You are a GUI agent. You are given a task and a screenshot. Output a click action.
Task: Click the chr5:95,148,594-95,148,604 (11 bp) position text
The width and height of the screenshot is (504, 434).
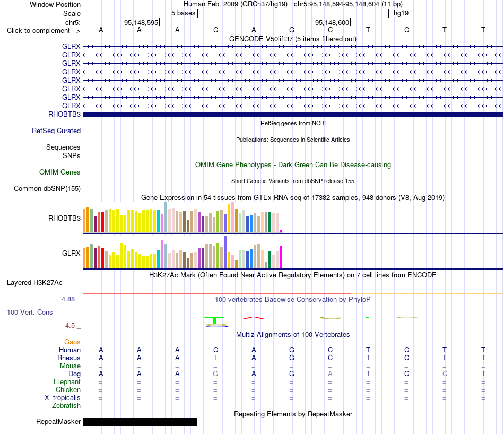coord(348,4)
